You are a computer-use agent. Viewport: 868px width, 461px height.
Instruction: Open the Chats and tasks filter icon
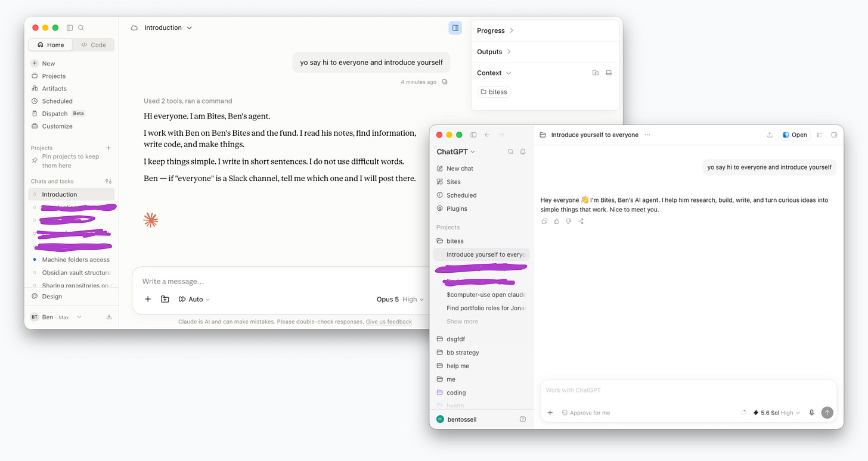click(x=108, y=181)
